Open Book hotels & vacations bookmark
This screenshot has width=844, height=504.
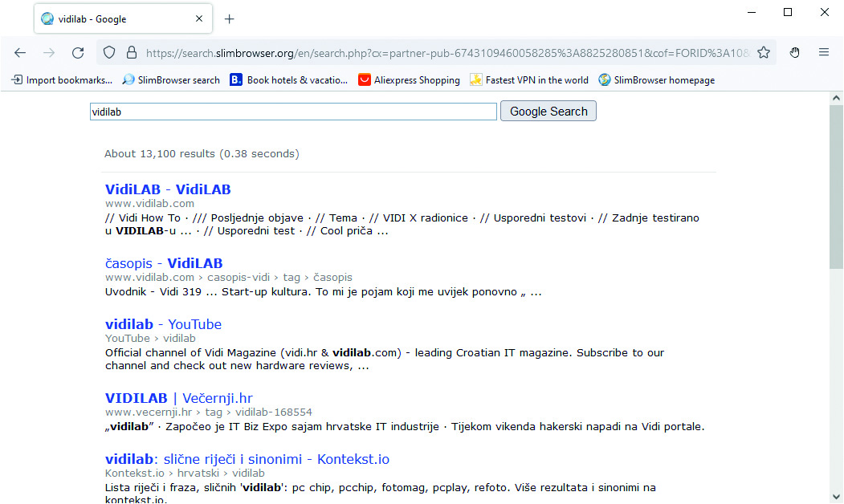click(289, 80)
